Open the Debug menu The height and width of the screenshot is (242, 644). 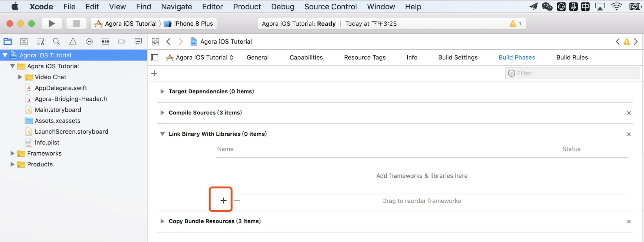click(x=283, y=7)
